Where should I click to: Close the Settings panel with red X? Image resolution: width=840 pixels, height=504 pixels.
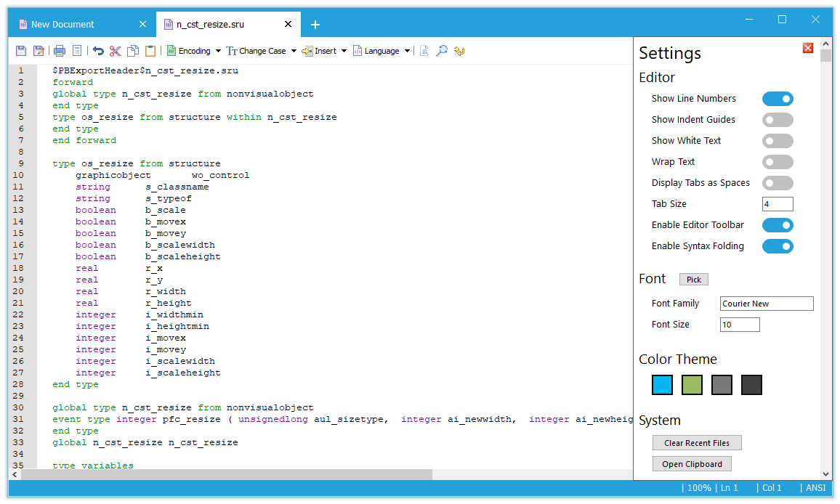[x=807, y=48]
